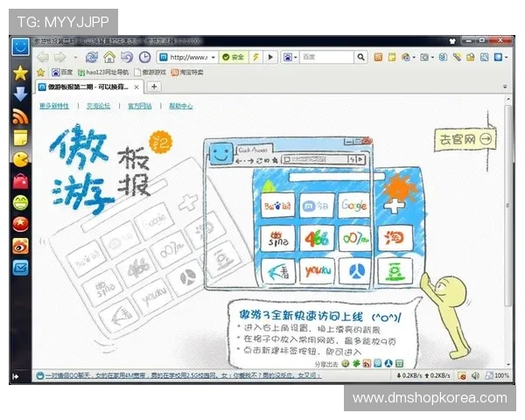Click green laughing face sidebar icon
Viewport: 525px width, 420px height.
[x=20, y=203]
